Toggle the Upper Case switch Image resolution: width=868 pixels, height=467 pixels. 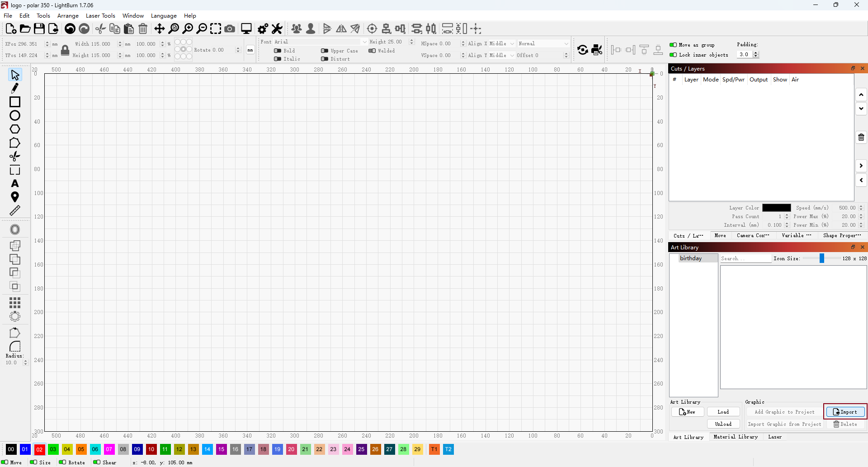[x=325, y=51]
